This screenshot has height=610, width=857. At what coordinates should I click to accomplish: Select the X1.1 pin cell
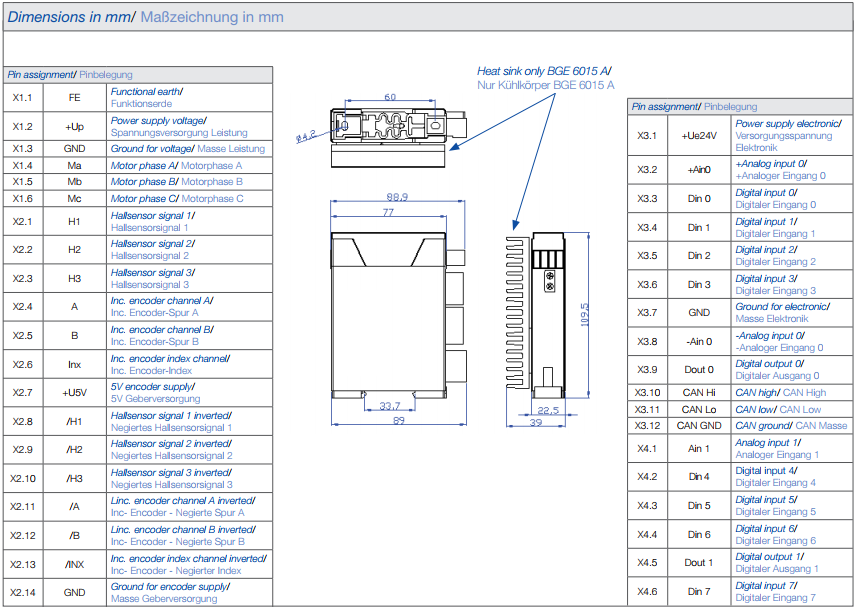[x=22, y=98]
